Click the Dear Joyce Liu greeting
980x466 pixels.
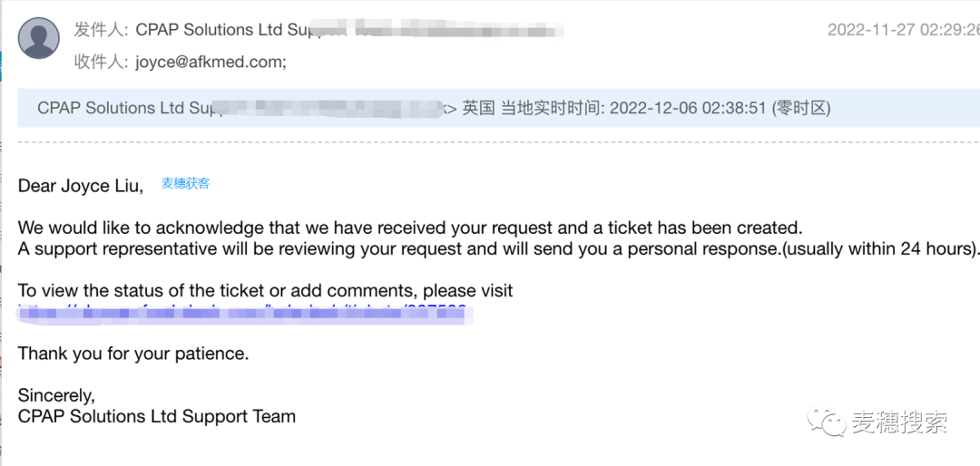tap(81, 186)
